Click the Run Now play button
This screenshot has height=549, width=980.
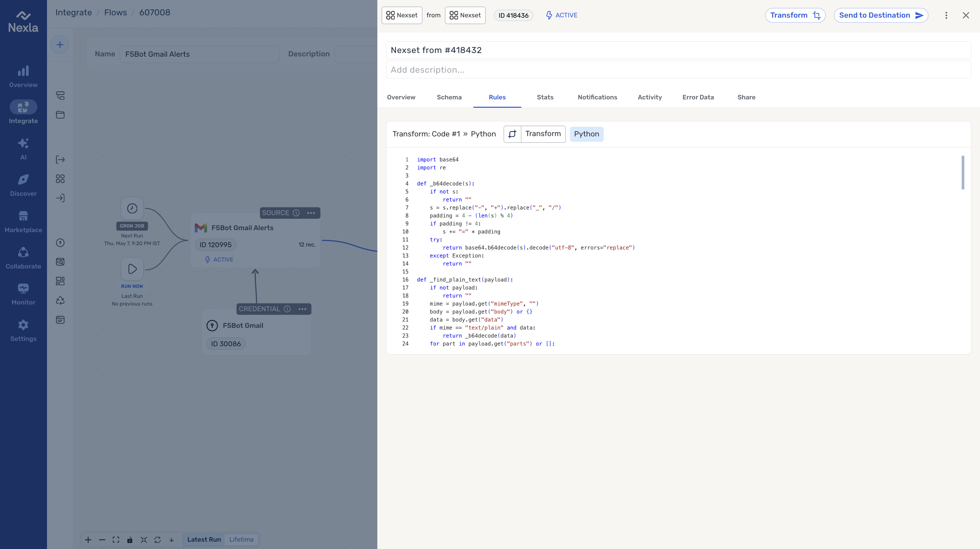pyautogui.click(x=132, y=269)
